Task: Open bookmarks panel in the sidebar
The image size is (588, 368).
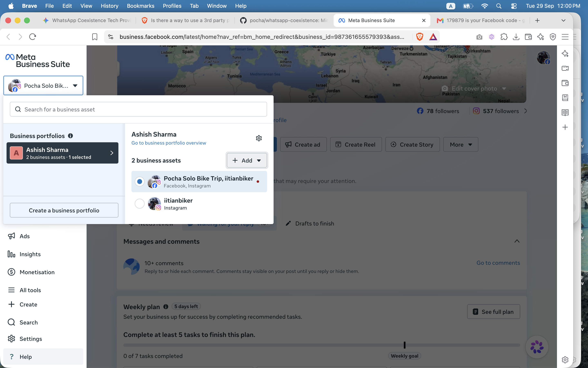Action: tap(565, 98)
